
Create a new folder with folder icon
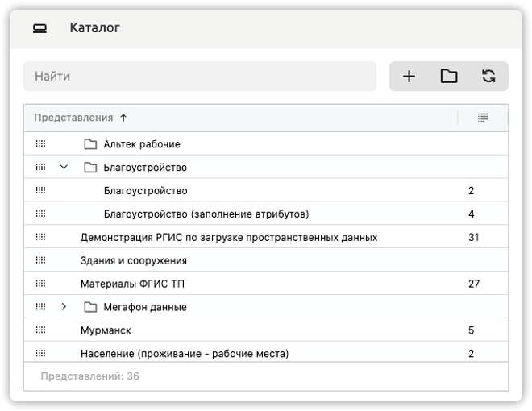coord(448,76)
